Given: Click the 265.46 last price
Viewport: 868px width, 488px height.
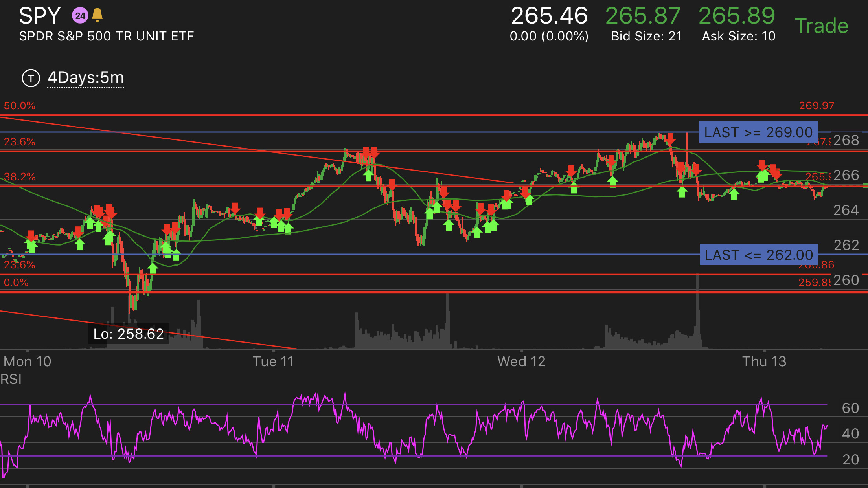Looking at the screenshot, I should (549, 16).
